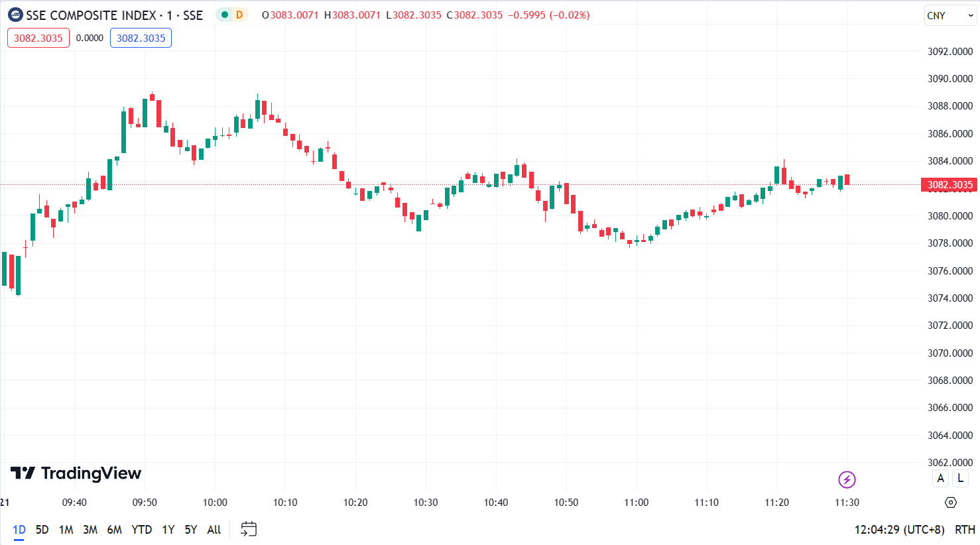Screen dimensions: 980x545
Task: Toggle the RTH session setting
Action: 965,530
